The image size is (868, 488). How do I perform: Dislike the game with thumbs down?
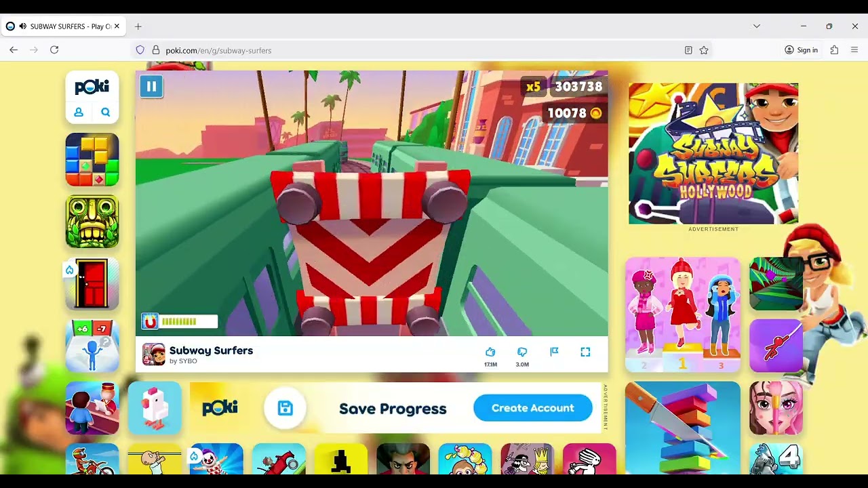tap(522, 352)
